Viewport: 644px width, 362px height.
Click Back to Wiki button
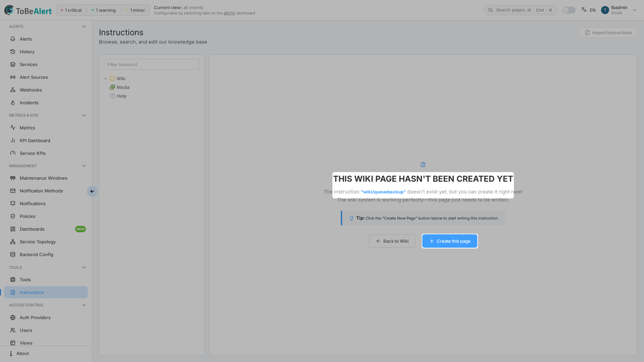[392, 241]
